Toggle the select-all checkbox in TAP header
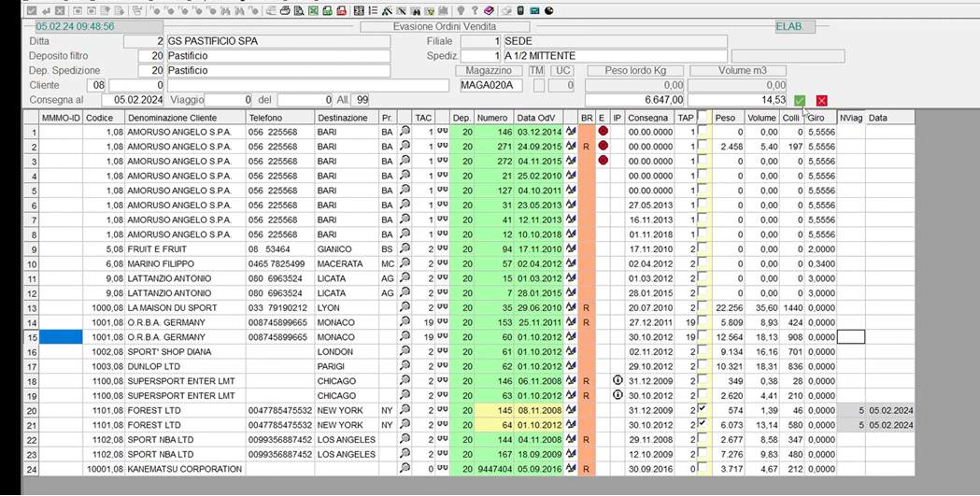This screenshot has width=980, height=496. coord(703,118)
